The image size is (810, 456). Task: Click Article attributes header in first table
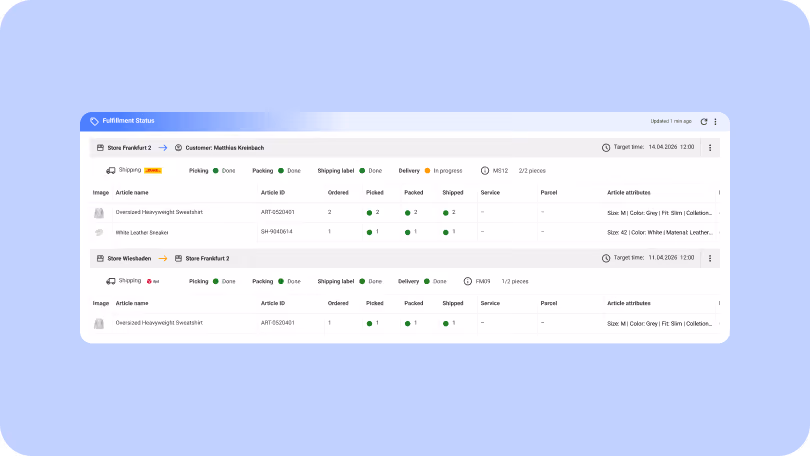click(x=629, y=193)
